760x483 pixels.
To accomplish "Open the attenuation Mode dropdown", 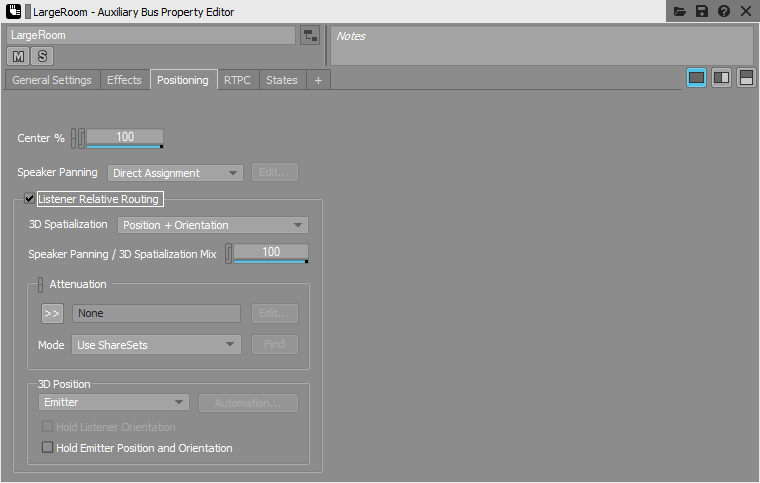I will (156, 344).
